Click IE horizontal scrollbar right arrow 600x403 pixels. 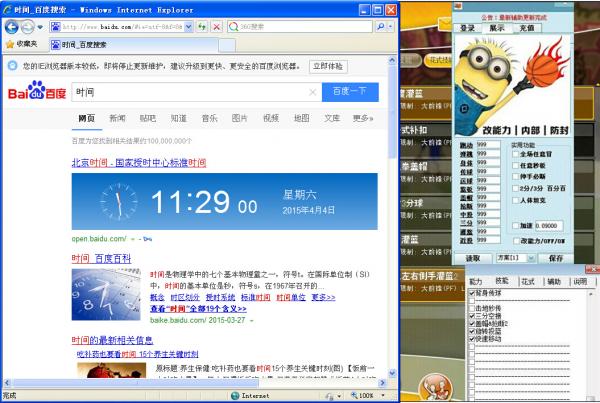(382, 383)
